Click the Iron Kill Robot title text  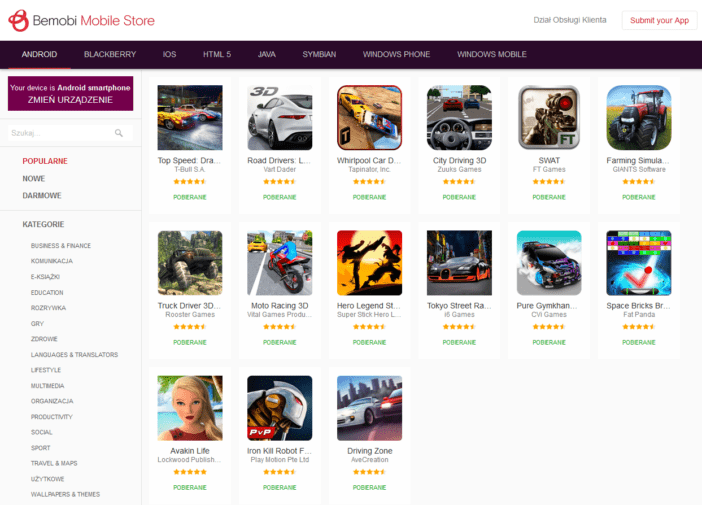point(279,451)
